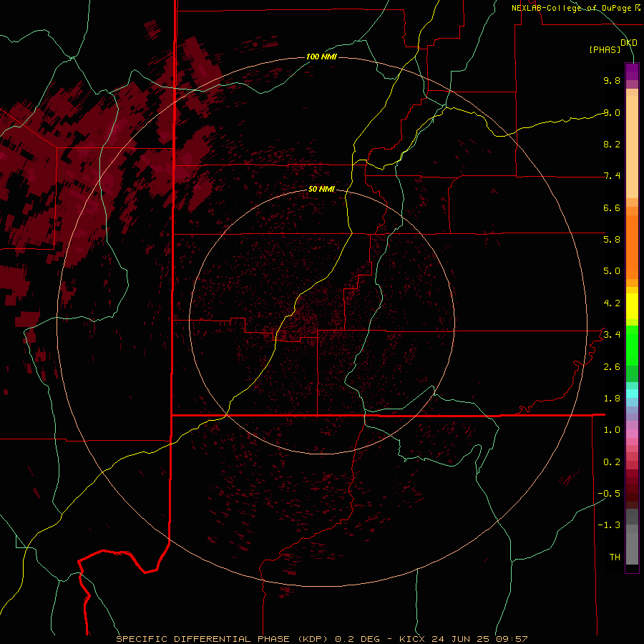
Task: Click the 2.6 scale value
Action: click(x=612, y=367)
